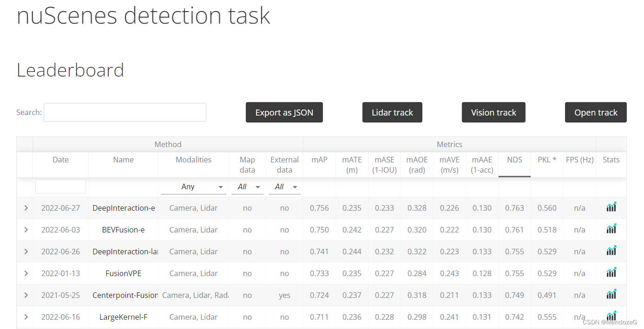This screenshot has width=644, height=329.
Task: Focus the leaderboard Search input field
Action: (125, 112)
